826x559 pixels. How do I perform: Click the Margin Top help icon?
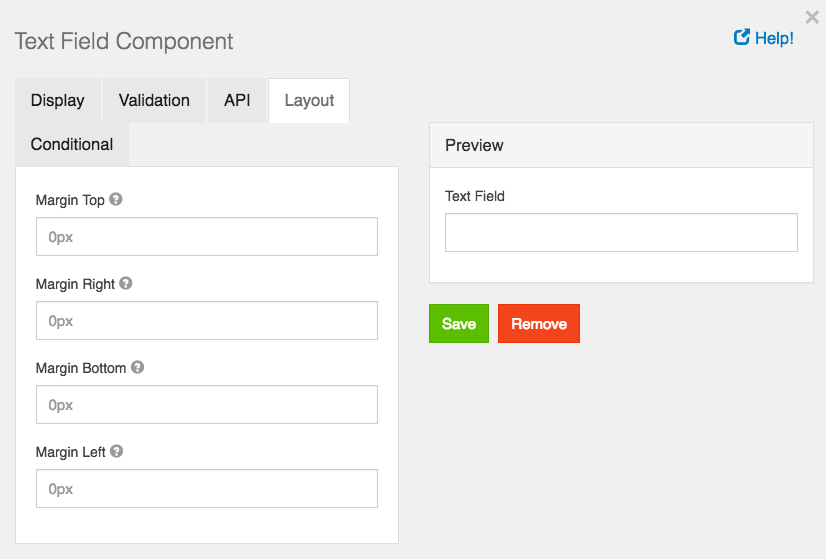tap(116, 199)
